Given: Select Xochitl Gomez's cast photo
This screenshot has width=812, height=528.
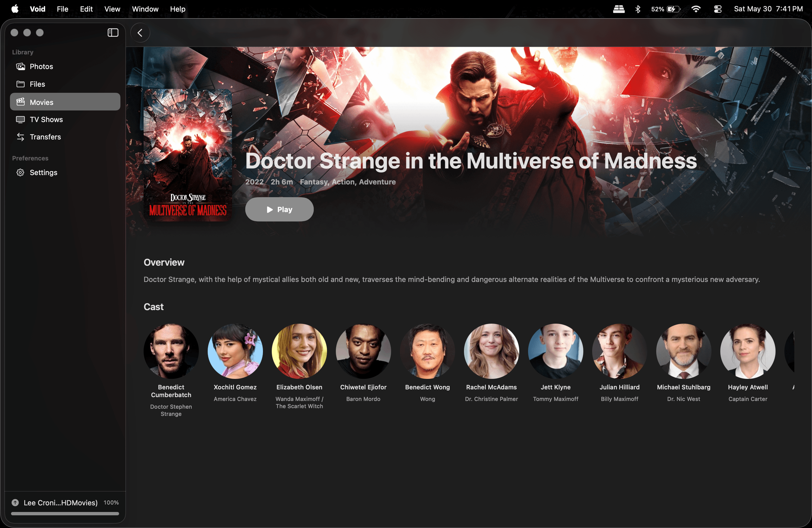Looking at the screenshot, I should pyautogui.click(x=235, y=351).
